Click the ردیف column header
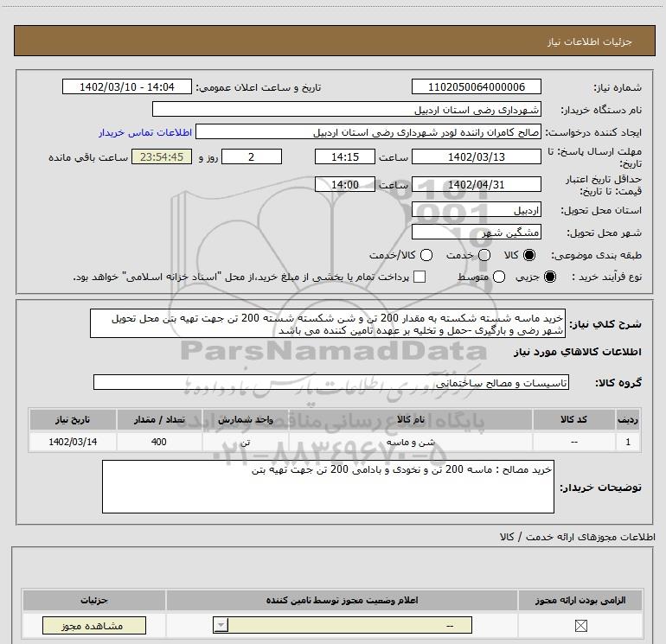This screenshot has height=644, width=666. (x=628, y=420)
